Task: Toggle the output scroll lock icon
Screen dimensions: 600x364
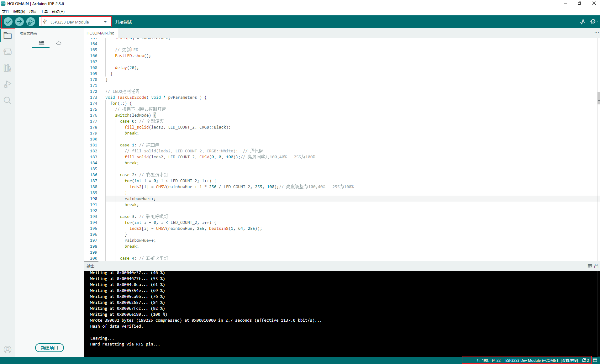Action: click(x=596, y=266)
